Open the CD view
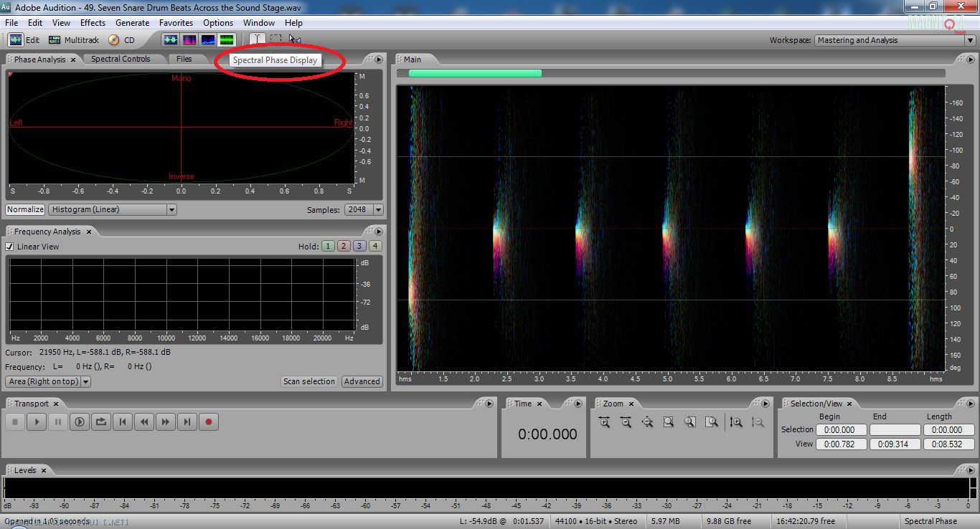The width and height of the screenshot is (980, 529). [x=121, y=40]
